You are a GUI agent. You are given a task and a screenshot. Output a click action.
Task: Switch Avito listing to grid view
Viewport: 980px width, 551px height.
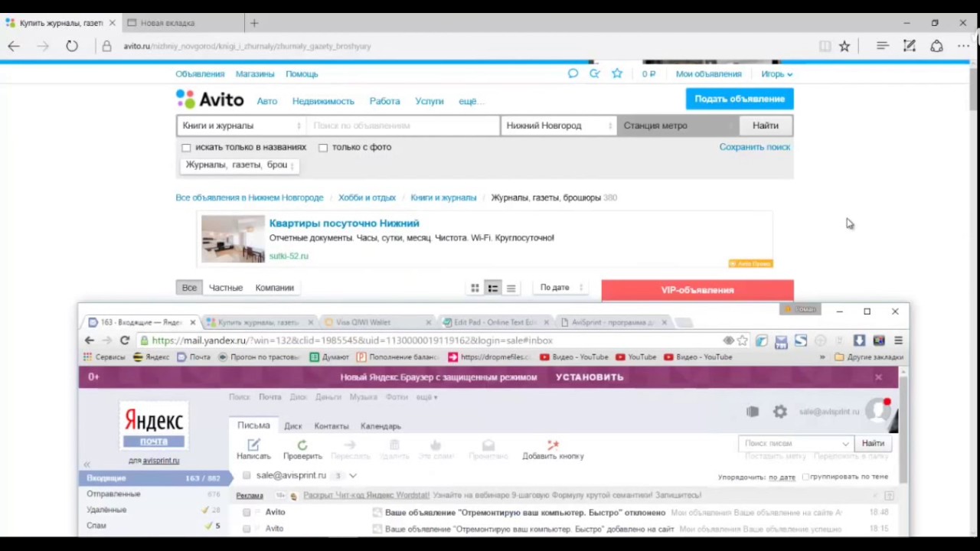(x=475, y=288)
